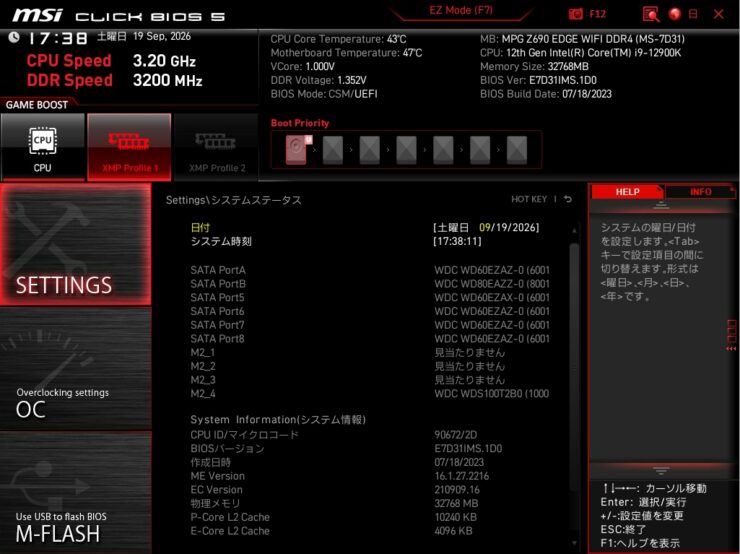Viewport: 740px width, 554px height.
Task: Select the M2_2 slot row
Action: point(370,366)
